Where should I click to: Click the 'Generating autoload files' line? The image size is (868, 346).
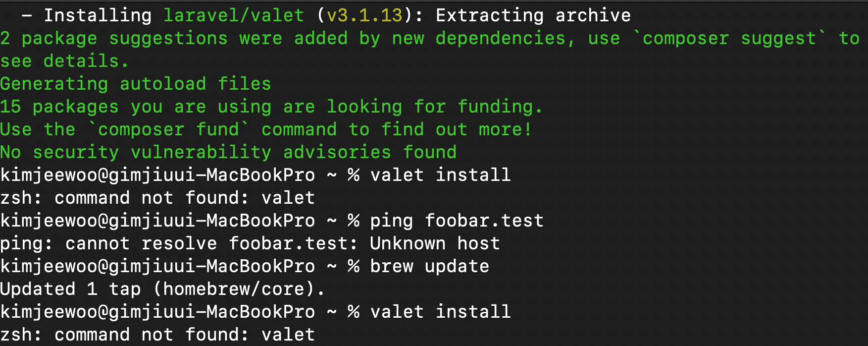[x=136, y=84]
